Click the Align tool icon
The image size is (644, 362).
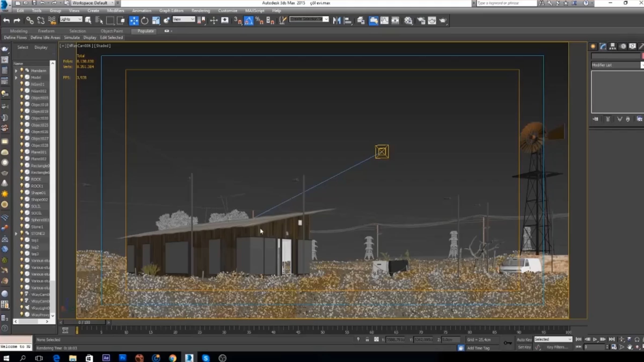pyautogui.click(x=347, y=20)
